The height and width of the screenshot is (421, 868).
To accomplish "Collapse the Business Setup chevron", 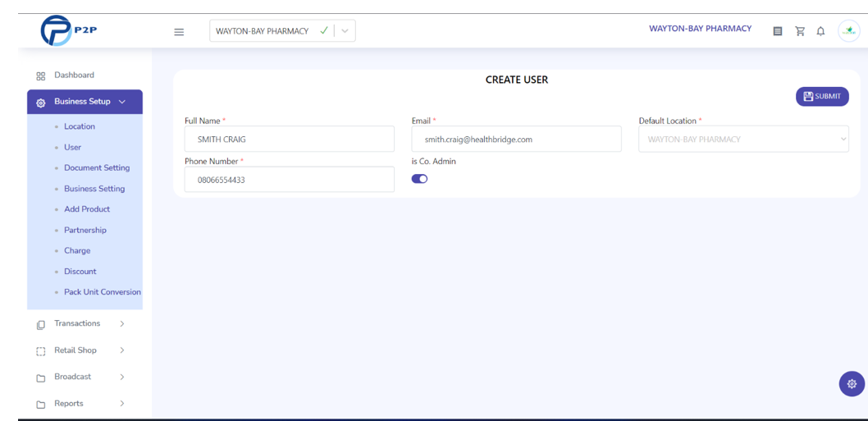I will click(122, 102).
